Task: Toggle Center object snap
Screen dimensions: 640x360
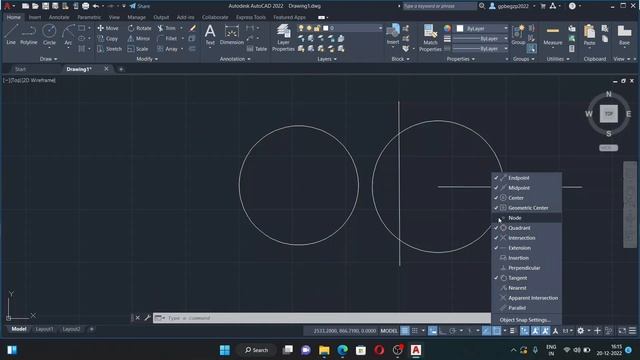Action: (527, 198)
